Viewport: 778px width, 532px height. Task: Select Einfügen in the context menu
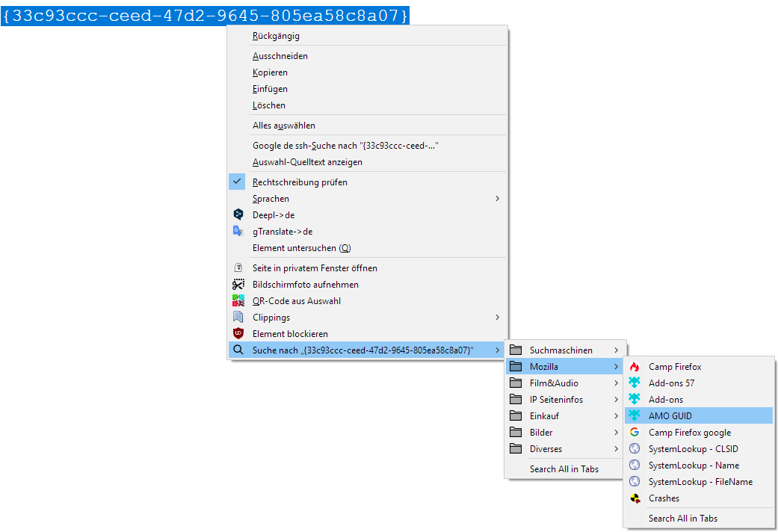click(x=368, y=88)
